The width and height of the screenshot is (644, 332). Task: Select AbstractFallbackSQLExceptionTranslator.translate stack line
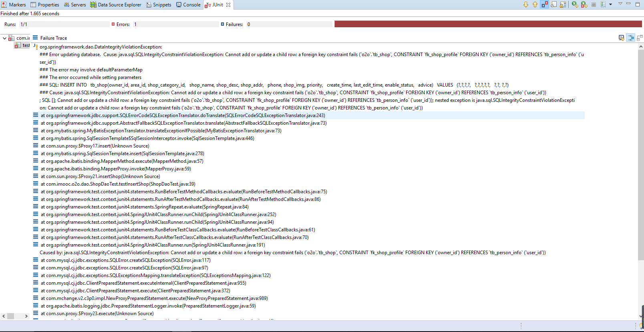(184, 123)
